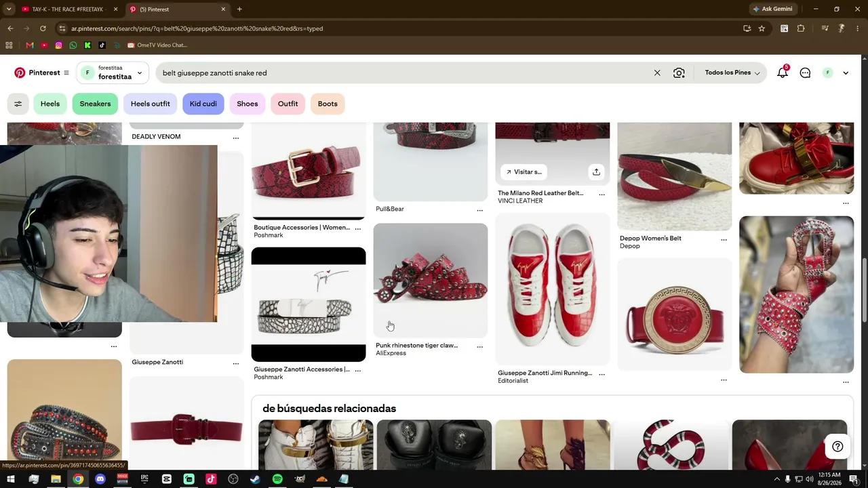Screen dimensions: 868x488
Task: Start a visual search with the camera icon
Action: [x=679, y=73]
